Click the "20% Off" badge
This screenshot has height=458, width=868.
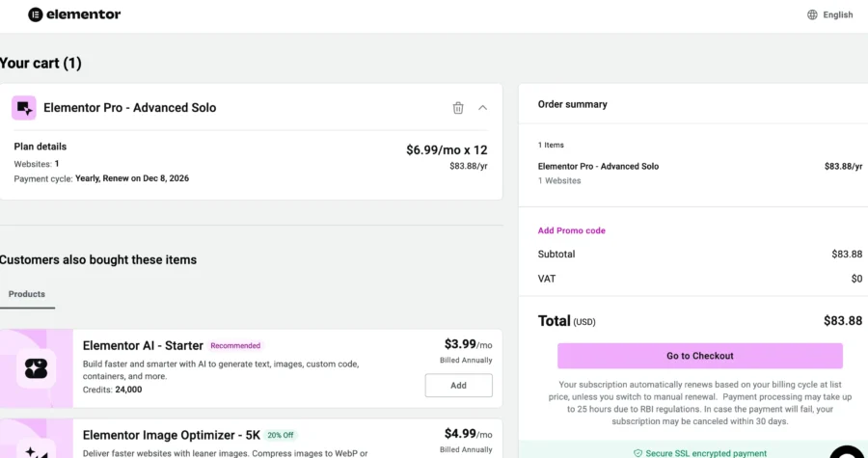[281, 435]
